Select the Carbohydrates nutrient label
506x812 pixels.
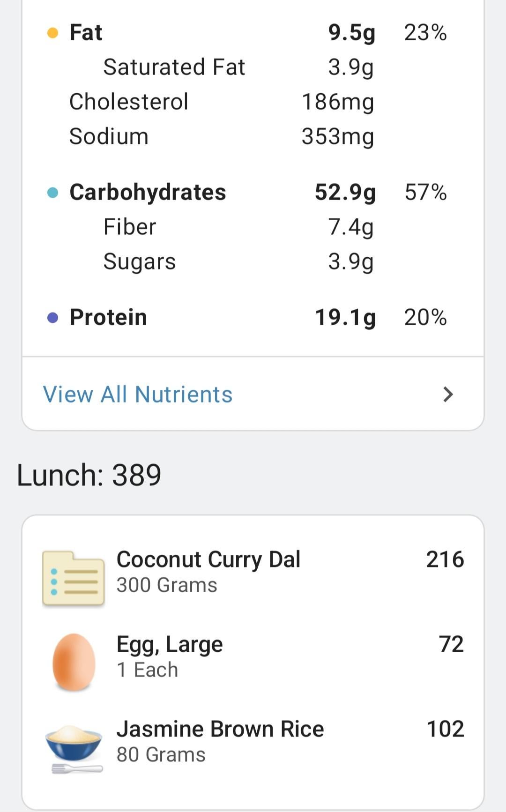click(148, 193)
